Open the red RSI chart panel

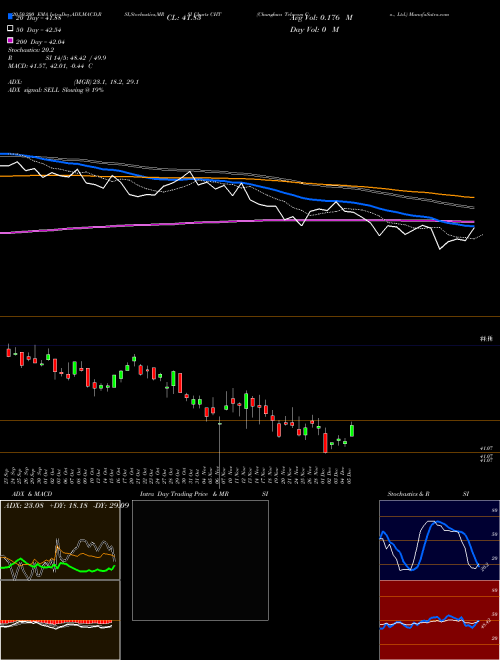pos(439,620)
